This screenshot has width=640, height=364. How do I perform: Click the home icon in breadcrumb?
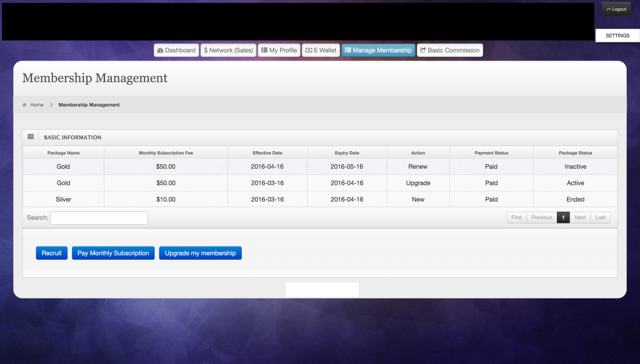point(25,105)
